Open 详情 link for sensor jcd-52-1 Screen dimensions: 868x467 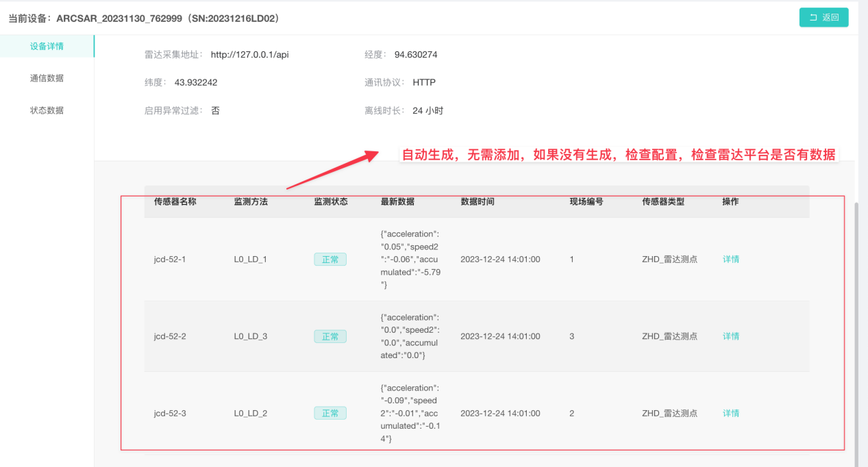[x=731, y=260]
